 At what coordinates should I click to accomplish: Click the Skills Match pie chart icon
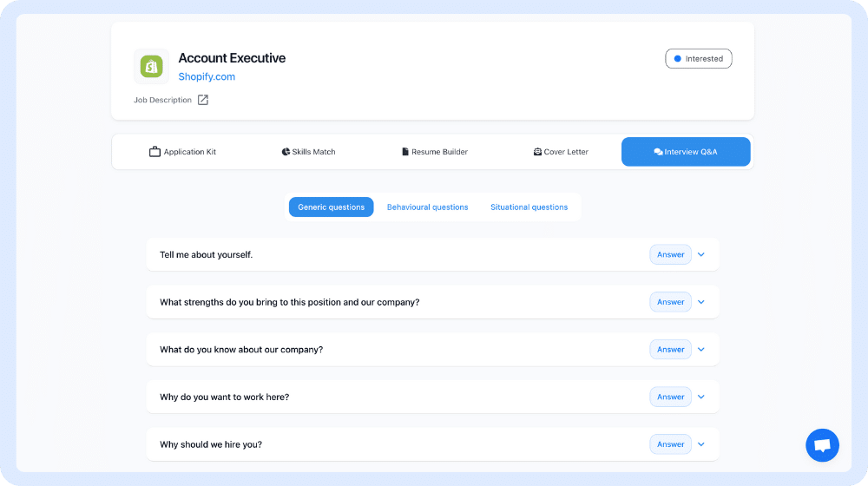coord(286,152)
